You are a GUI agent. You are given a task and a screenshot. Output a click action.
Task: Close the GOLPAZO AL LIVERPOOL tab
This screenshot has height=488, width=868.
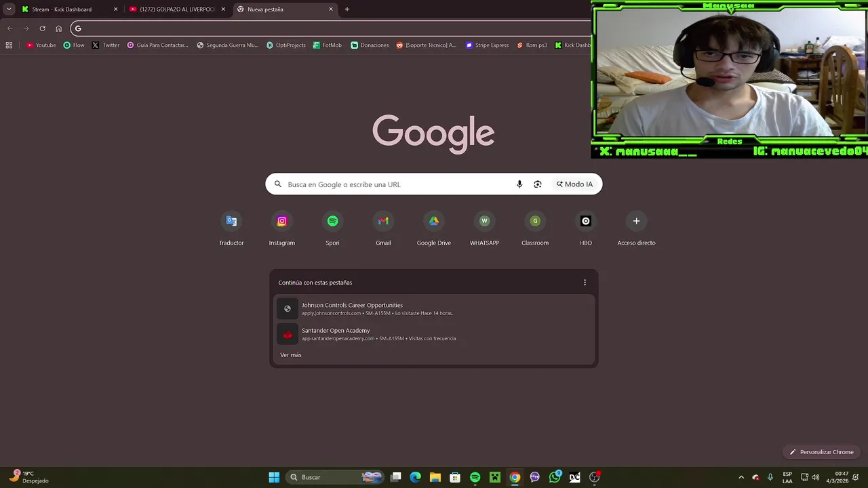[223, 9]
